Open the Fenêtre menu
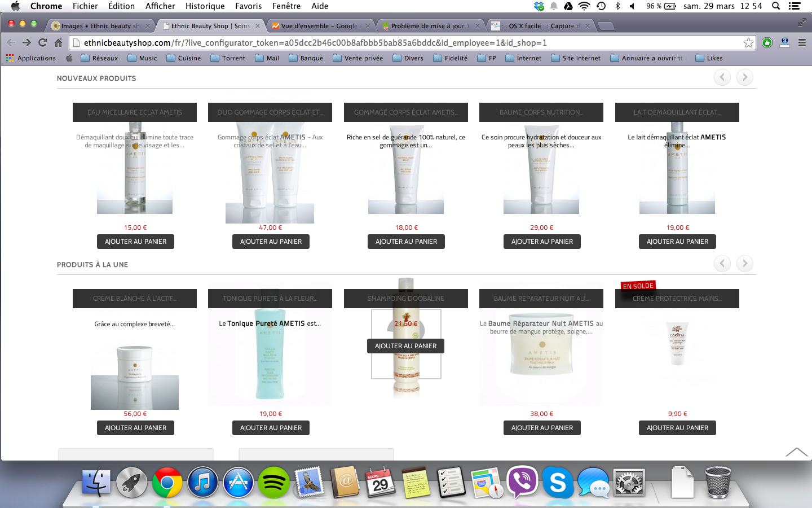The image size is (812, 508). (x=286, y=6)
